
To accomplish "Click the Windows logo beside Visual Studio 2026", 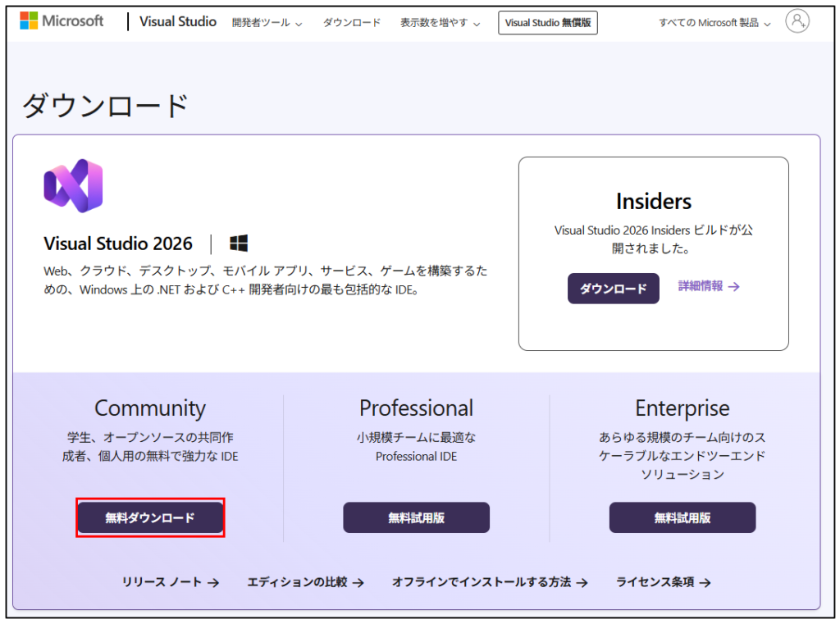I will 239,244.
